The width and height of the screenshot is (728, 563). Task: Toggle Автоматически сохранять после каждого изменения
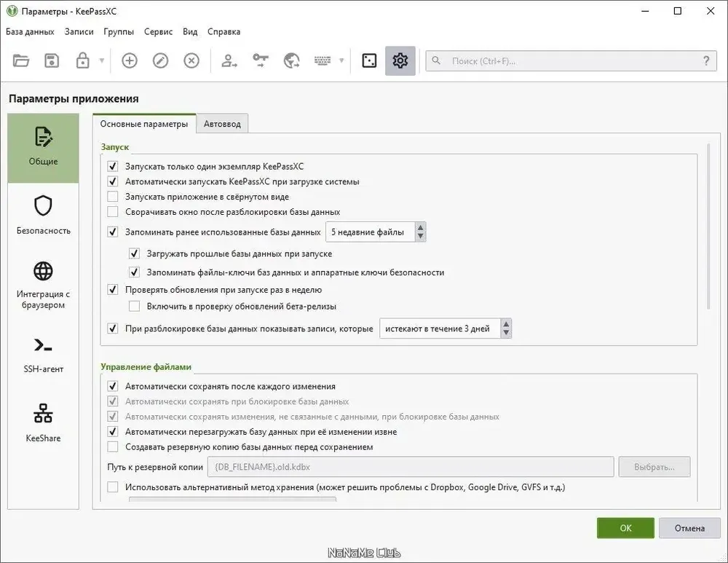[x=113, y=386]
